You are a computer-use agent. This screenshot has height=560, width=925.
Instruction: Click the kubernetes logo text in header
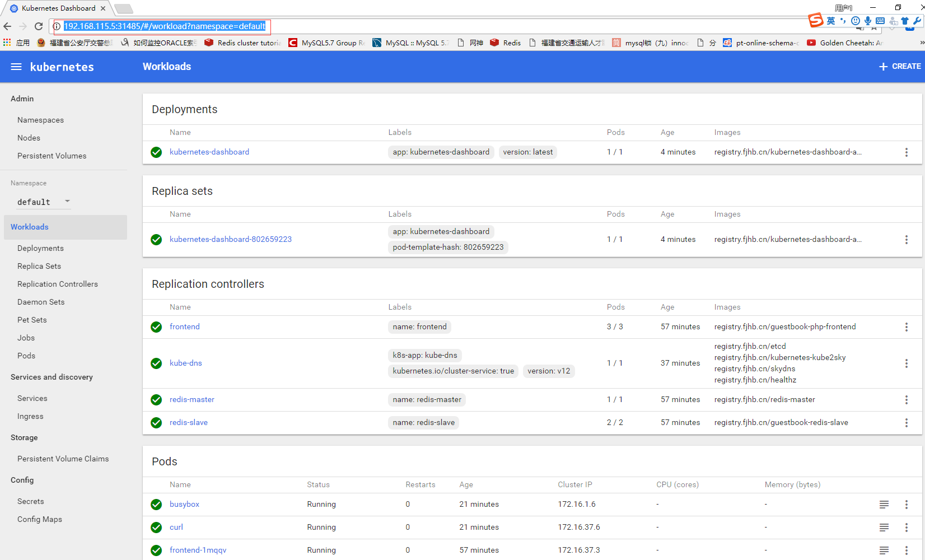coord(62,67)
